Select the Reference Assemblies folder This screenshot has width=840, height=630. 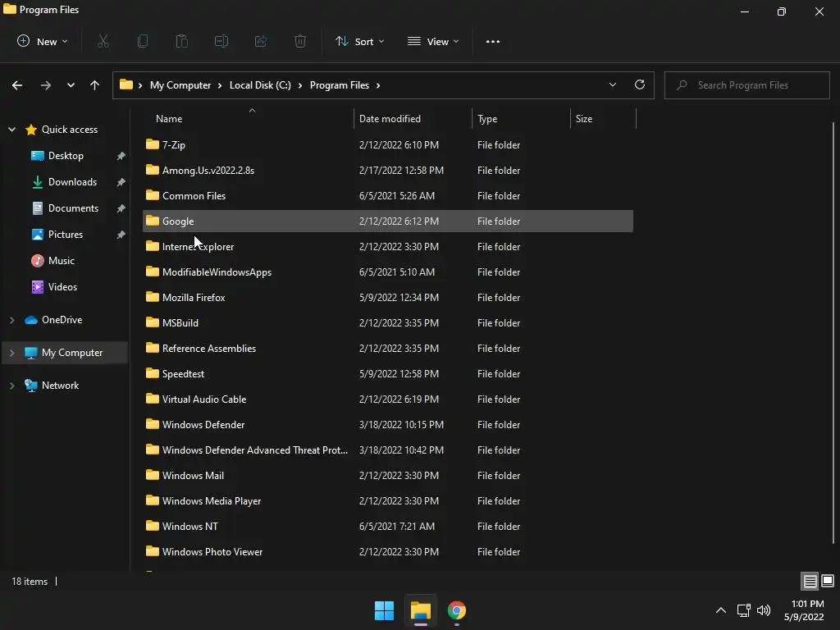[388, 348]
